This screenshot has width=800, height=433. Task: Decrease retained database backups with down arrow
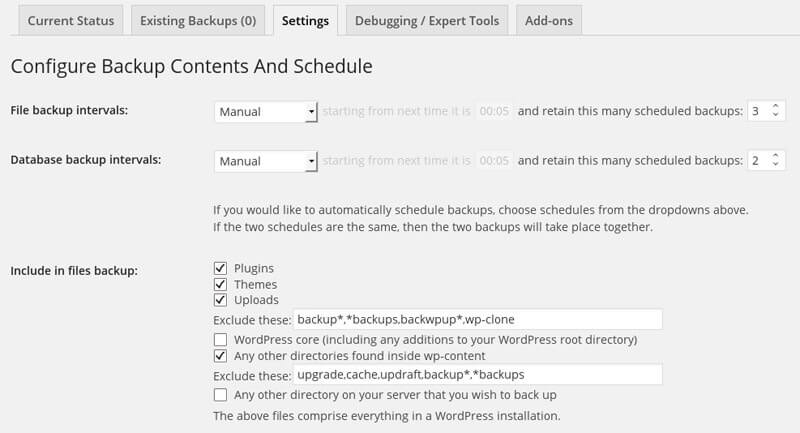point(776,165)
